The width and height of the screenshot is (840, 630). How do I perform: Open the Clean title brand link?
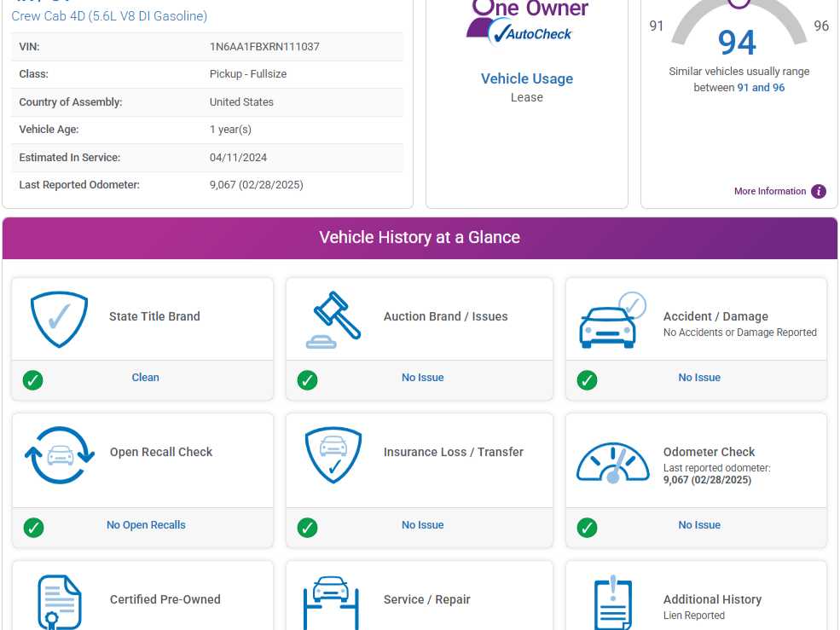145,378
